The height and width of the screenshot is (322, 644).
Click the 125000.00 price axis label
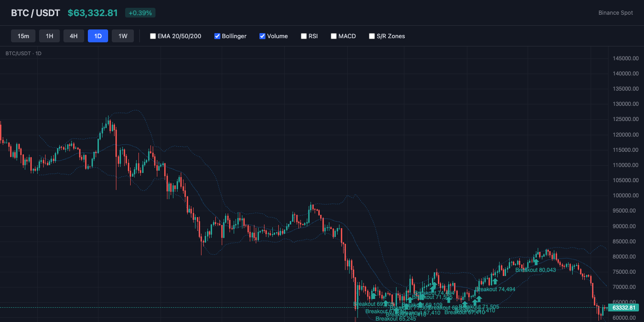click(x=626, y=119)
